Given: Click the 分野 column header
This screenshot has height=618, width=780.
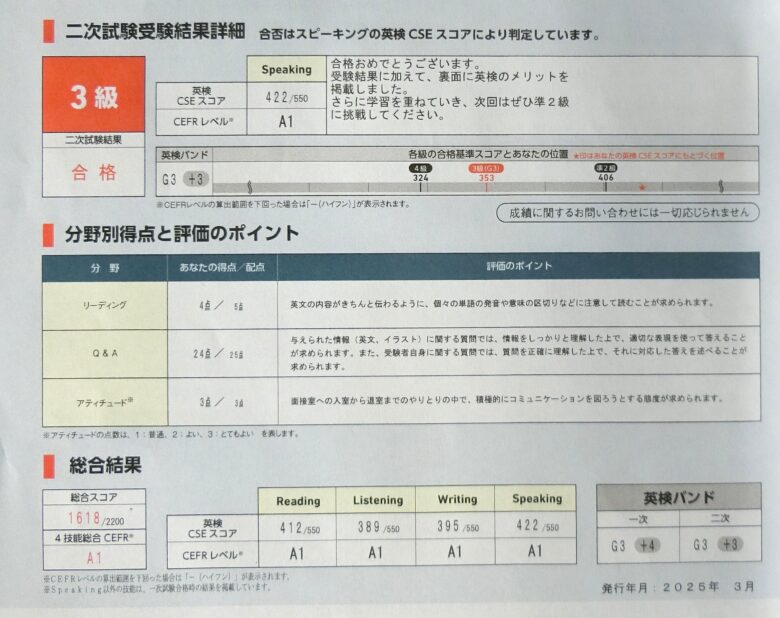Looking at the screenshot, I should (104, 267).
